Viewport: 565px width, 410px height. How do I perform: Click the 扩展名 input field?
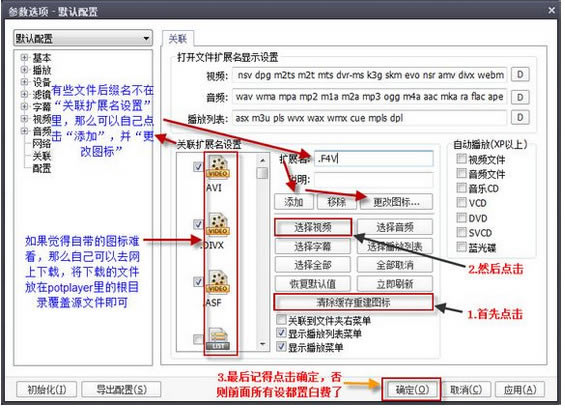pyautogui.click(x=374, y=159)
